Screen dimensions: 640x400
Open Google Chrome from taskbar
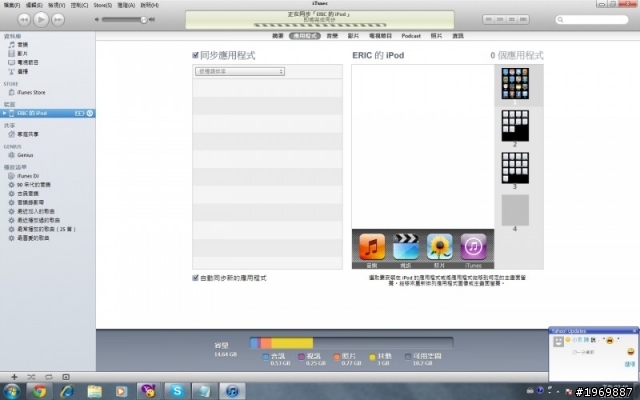click(40, 391)
